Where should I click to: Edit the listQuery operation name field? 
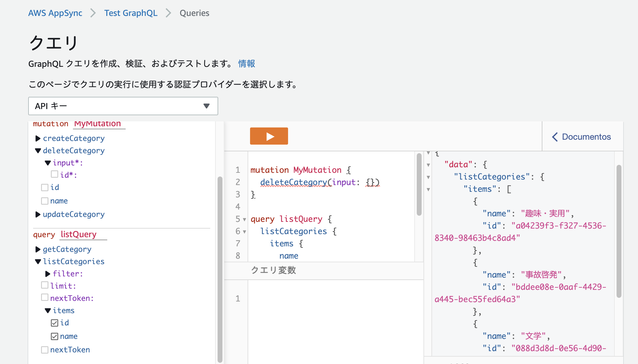83,234
